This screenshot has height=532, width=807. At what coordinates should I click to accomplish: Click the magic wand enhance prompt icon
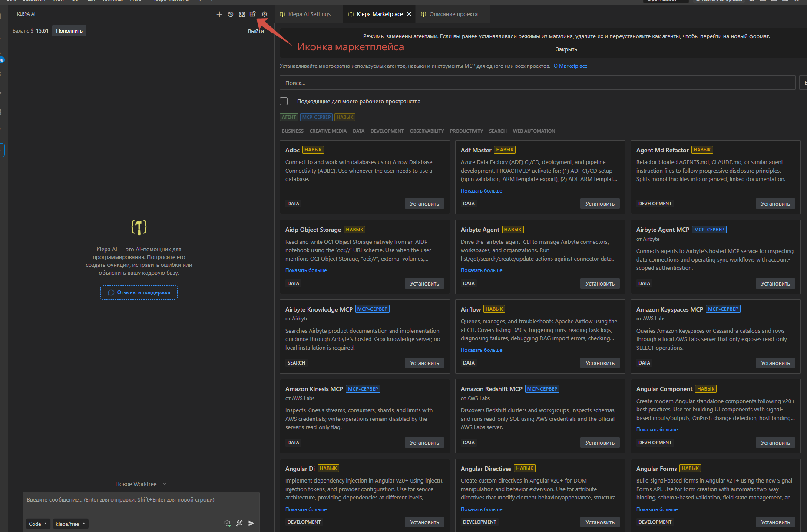(239, 523)
